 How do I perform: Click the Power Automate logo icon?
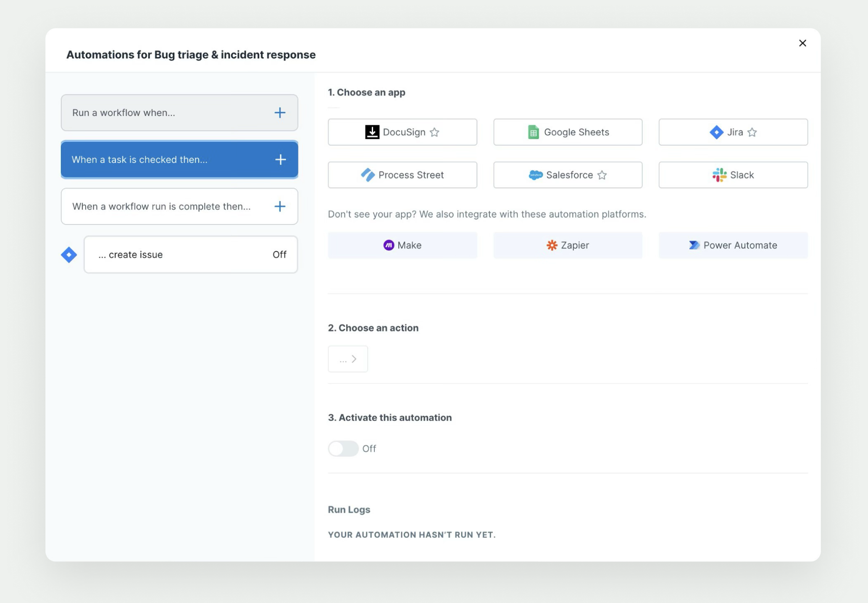(694, 245)
